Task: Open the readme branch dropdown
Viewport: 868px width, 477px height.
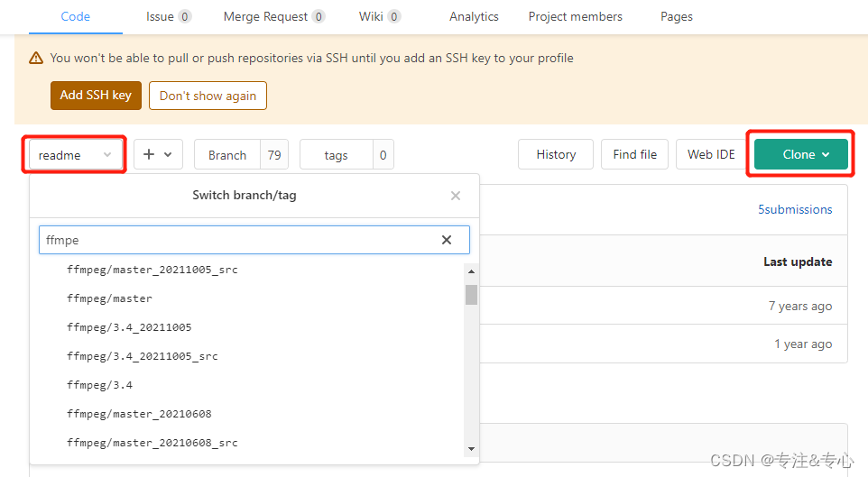Action: 74,155
